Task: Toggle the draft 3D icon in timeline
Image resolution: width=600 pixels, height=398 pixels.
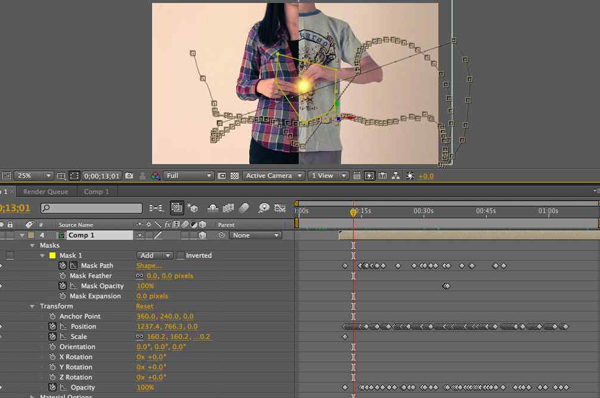Action: pos(193,208)
